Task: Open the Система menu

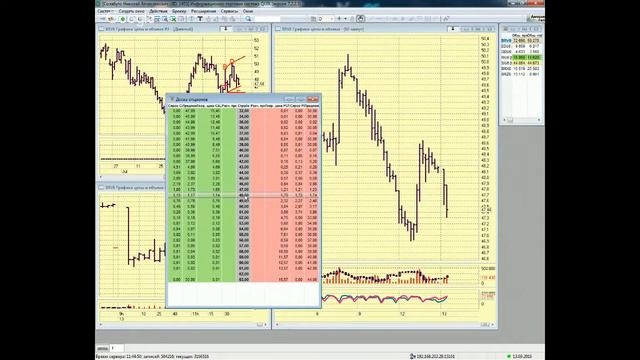Action: (106, 11)
